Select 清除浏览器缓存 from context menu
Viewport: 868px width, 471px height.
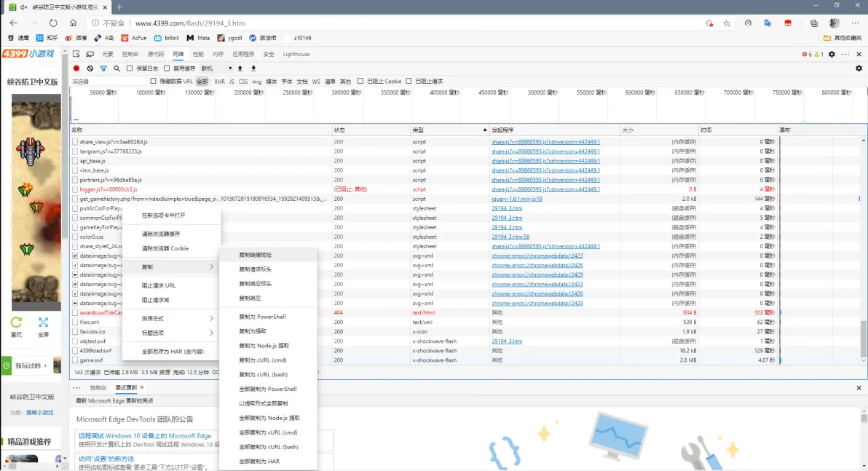coord(172,234)
